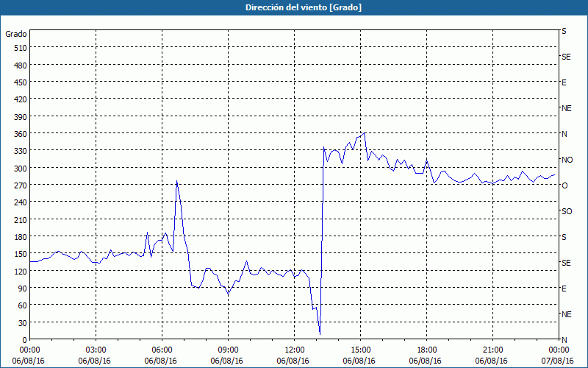Viewport: 588px width, 368px height.
Task: Click the 360 degree axis label
Action: click(x=21, y=134)
